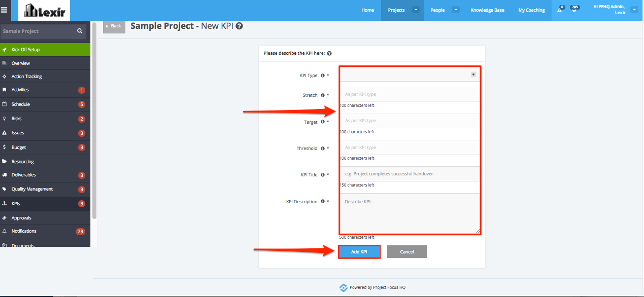Click the red badge 2 on Risks
Viewport: 644px width, 297px height.
pos(81,119)
